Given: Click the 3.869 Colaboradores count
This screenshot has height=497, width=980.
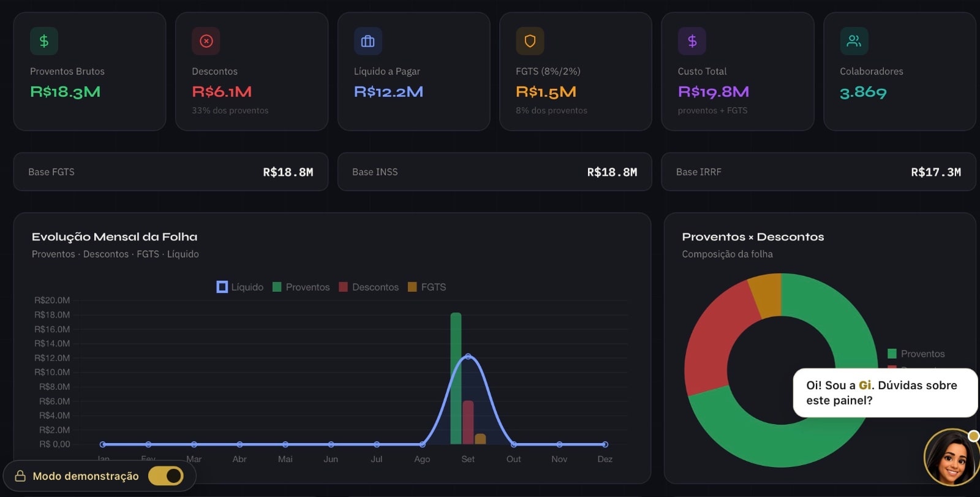Looking at the screenshot, I should (x=863, y=93).
